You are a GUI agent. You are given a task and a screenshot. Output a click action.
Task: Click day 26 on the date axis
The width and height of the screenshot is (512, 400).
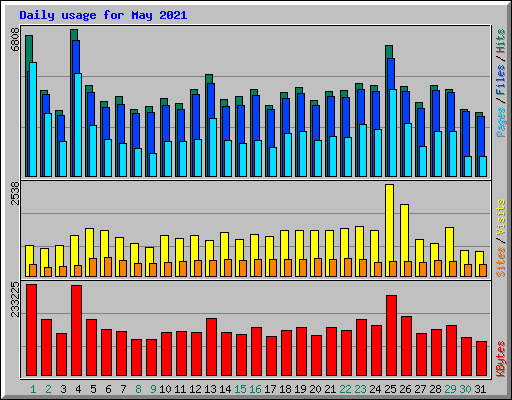[405, 389]
